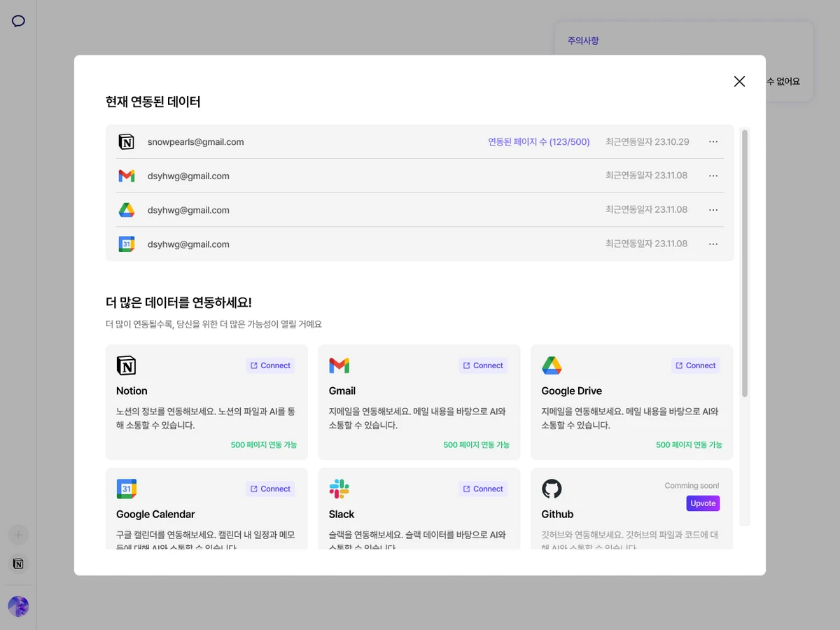Click the Google Calendar logo in its card
The width and height of the screenshot is (840, 630).
tap(126, 489)
